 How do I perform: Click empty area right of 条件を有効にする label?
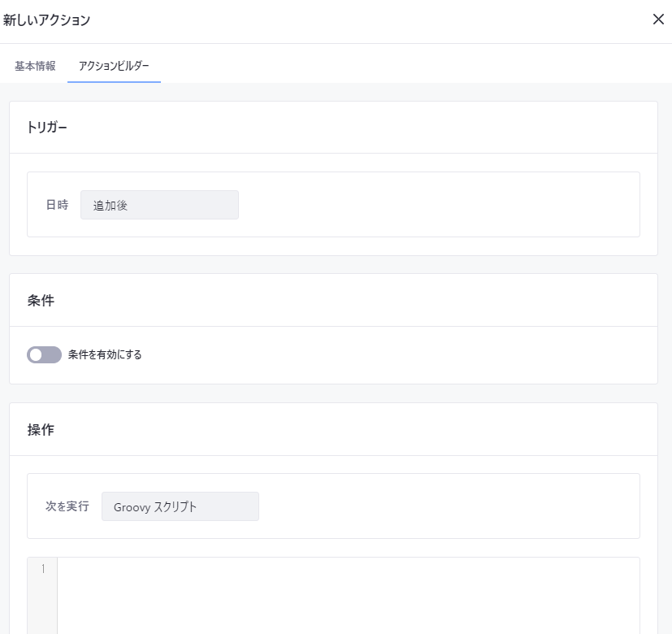click(x=390, y=354)
